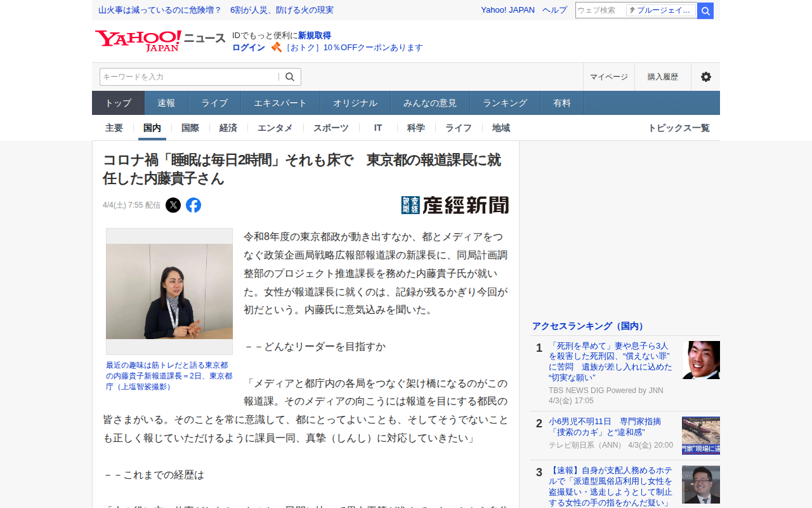Viewport: 812px width, 508px height.
Task: Open the みんなの意見 tab
Action: 430,103
